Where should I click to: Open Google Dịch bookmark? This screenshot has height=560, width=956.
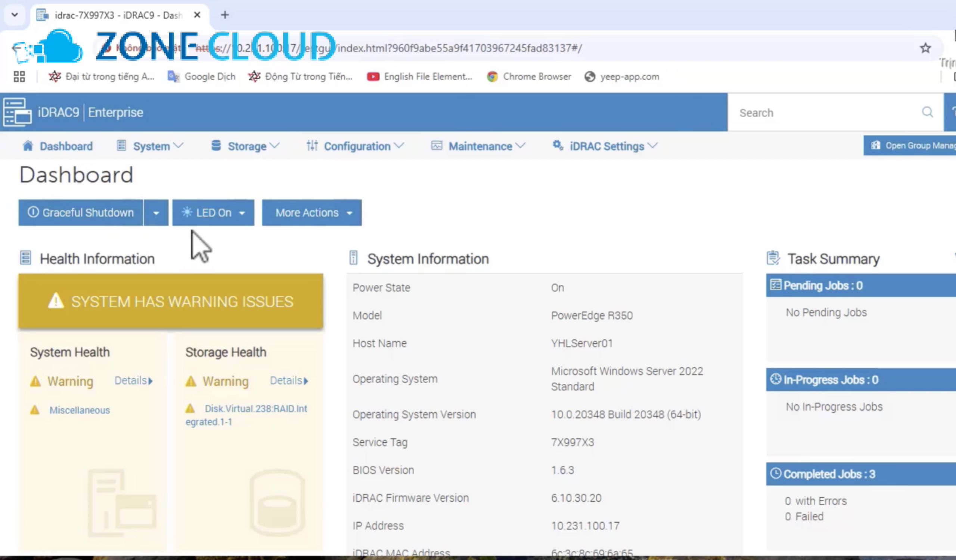coord(202,77)
